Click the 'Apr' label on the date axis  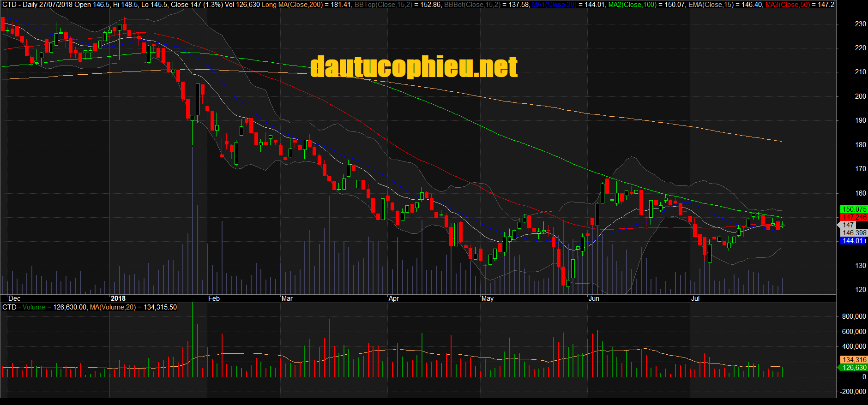tap(393, 298)
